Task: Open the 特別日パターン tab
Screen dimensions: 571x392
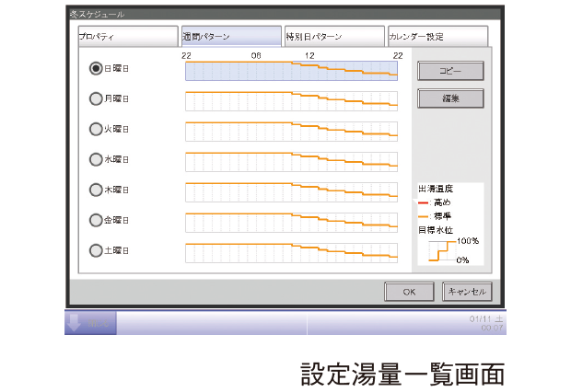Action: [334, 37]
